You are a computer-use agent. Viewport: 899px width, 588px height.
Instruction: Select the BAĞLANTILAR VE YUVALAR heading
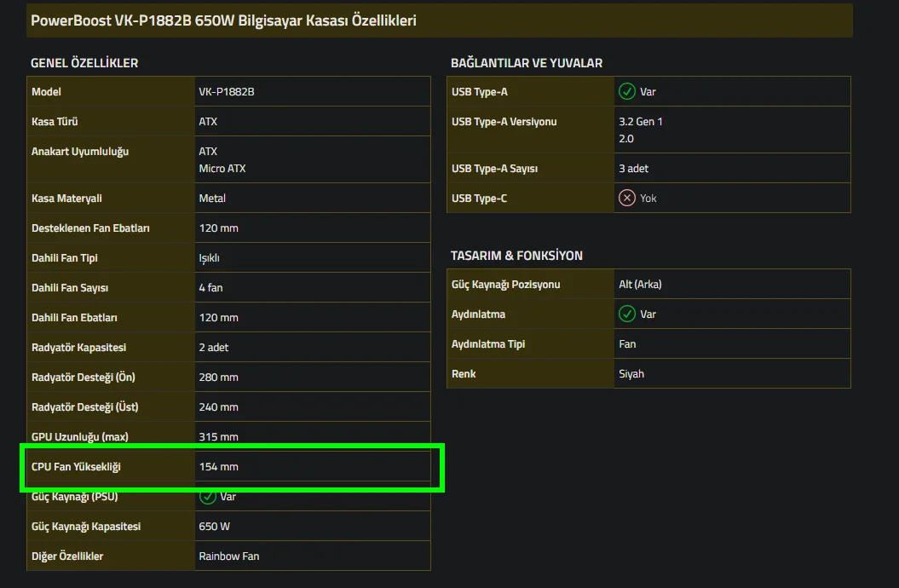(x=527, y=63)
